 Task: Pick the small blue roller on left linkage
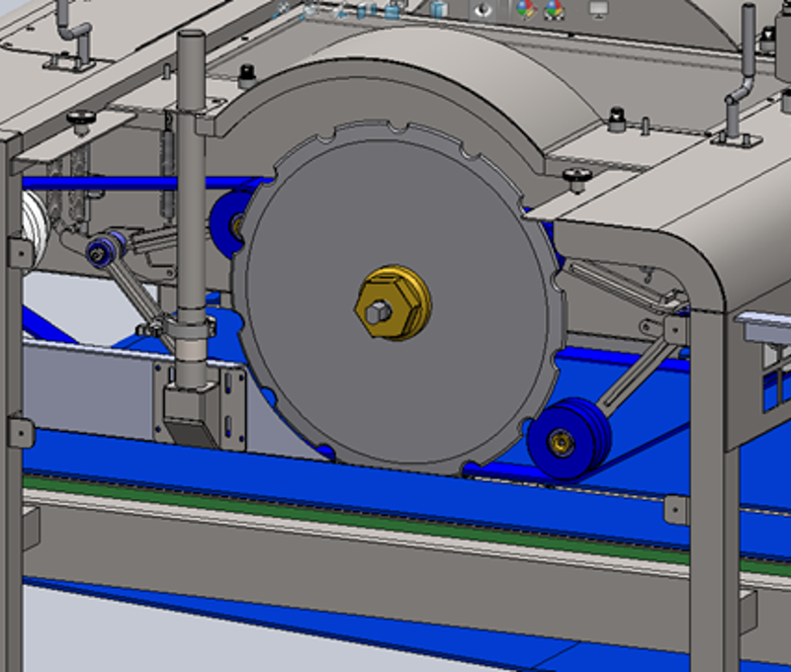[x=103, y=251]
